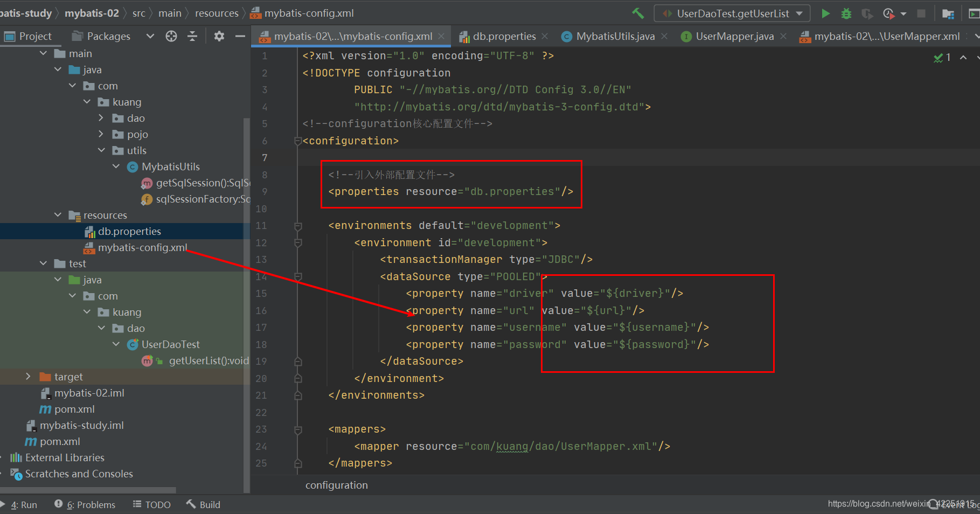This screenshot has height=514, width=980.
Task: Select db.properties in the project tree
Action: (x=129, y=231)
